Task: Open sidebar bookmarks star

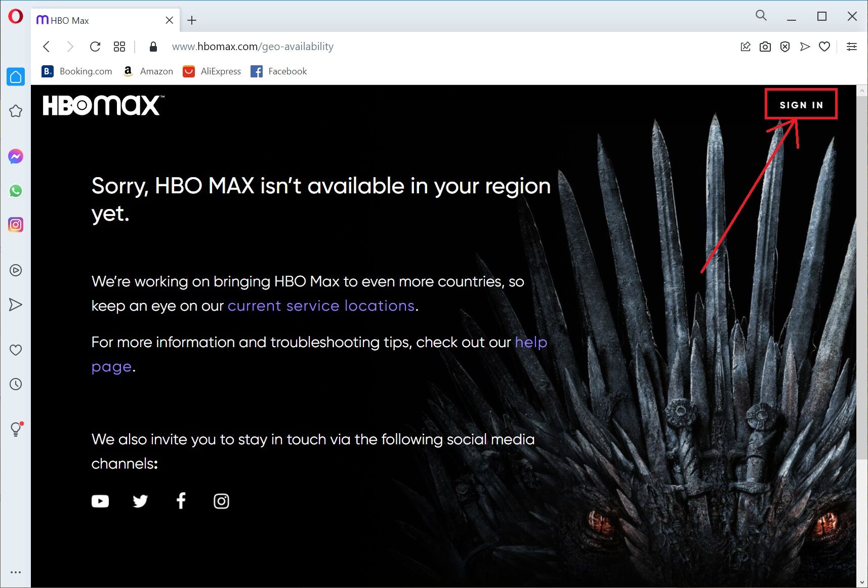Action: 16,111
